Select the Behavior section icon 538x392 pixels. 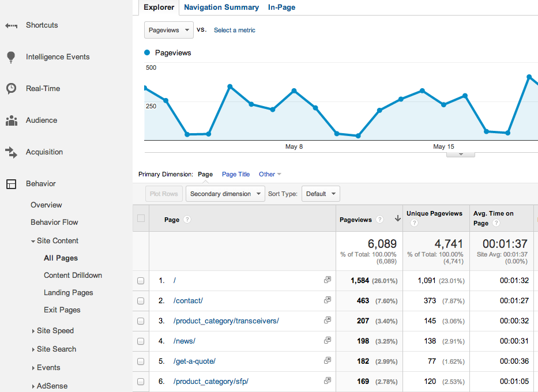coord(12,183)
